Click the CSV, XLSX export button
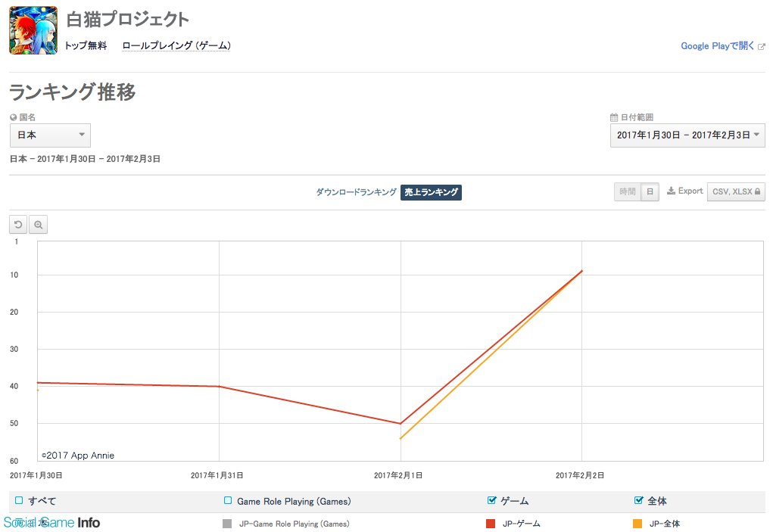The image size is (773, 532). click(x=736, y=191)
